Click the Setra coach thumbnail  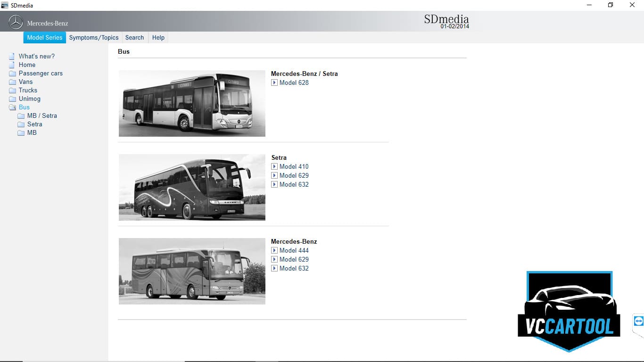pyautogui.click(x=192, y=187)
